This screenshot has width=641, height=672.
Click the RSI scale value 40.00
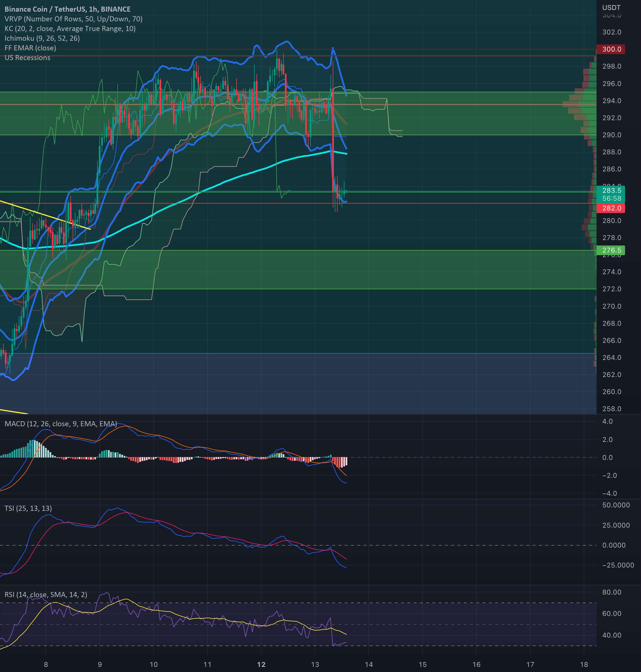point(612,635)
